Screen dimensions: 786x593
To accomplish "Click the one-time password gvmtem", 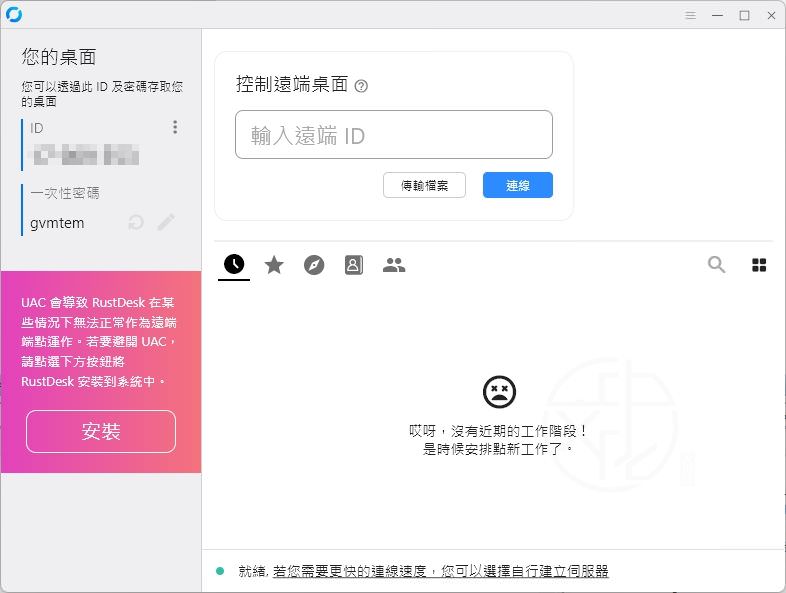I will tap(57, 223).
